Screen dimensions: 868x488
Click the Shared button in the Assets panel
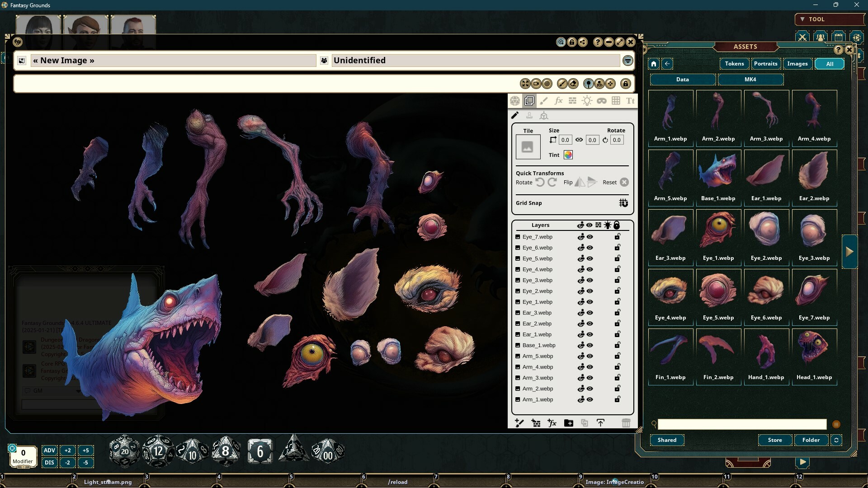click(667, 440)
